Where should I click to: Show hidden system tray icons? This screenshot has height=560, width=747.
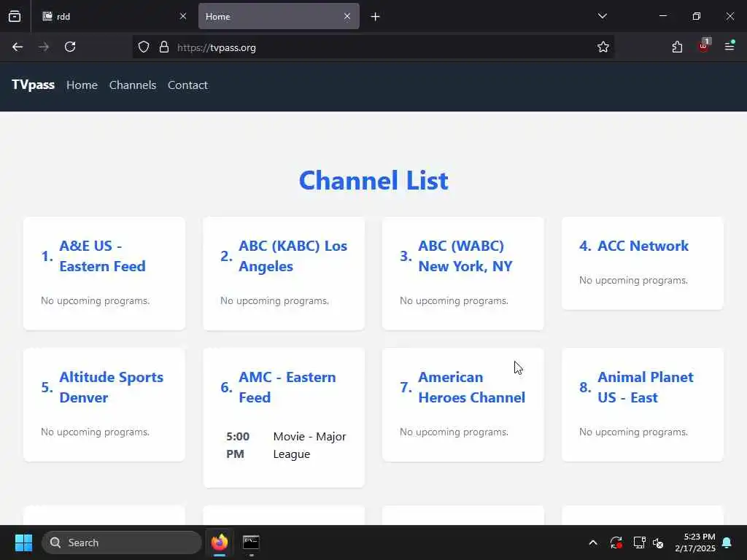click(593, 542)
